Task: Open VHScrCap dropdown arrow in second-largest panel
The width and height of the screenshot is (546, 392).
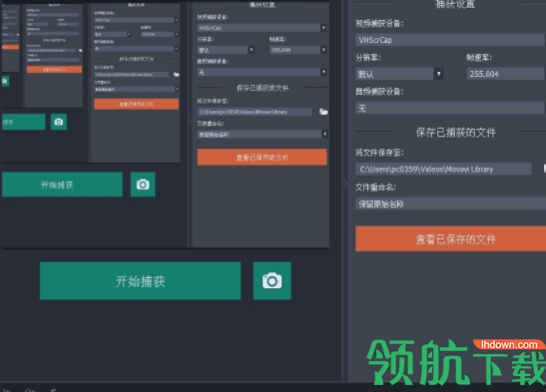Action: click(x=323, y=28)
